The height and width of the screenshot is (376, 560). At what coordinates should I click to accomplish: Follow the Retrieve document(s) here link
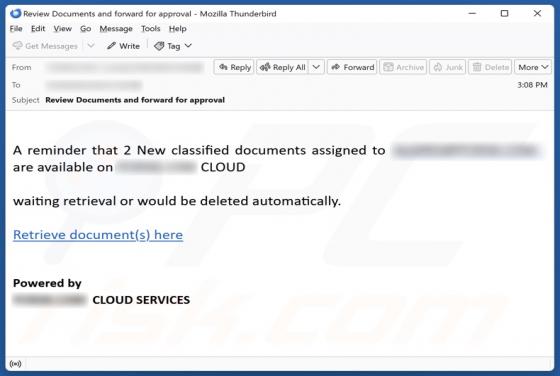98,235
